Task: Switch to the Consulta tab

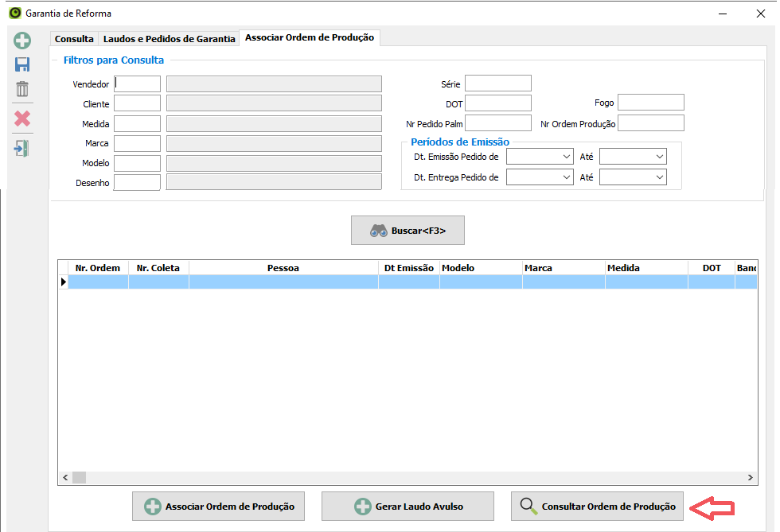Action: tap(74, 39)
